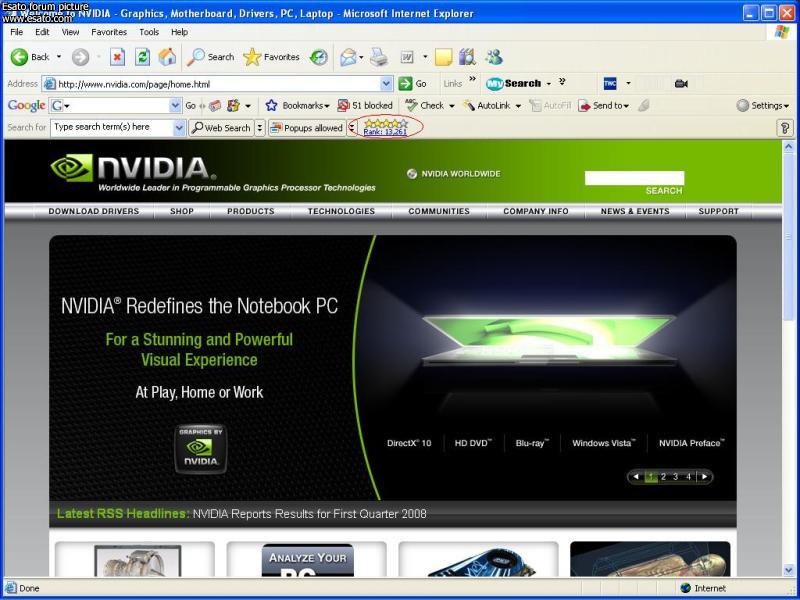This screenshot has height=600, width=800.
Task: Open the Edit menu
Action: (x=42, y=32)
